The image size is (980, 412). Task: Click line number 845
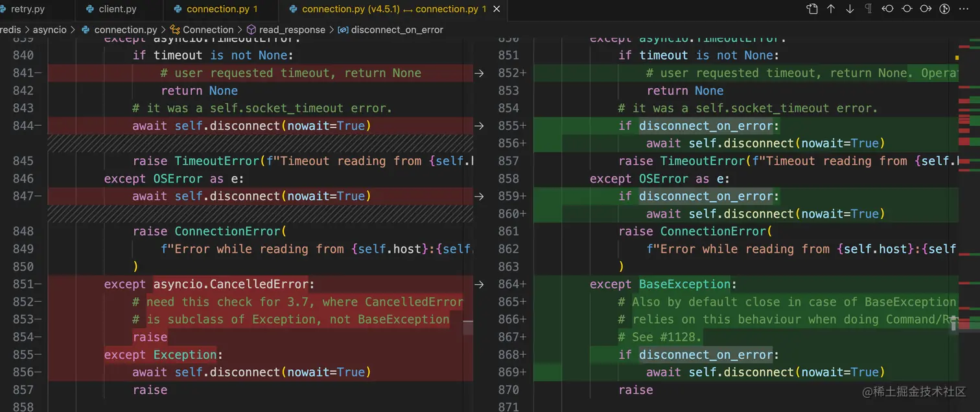23,161
